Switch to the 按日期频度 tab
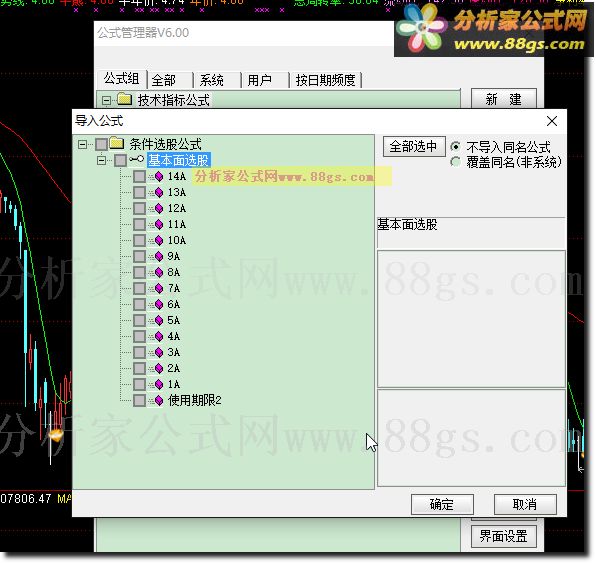The width and height of the screenshot is (596, 563). pyautogui.click(x=325, y=80)
